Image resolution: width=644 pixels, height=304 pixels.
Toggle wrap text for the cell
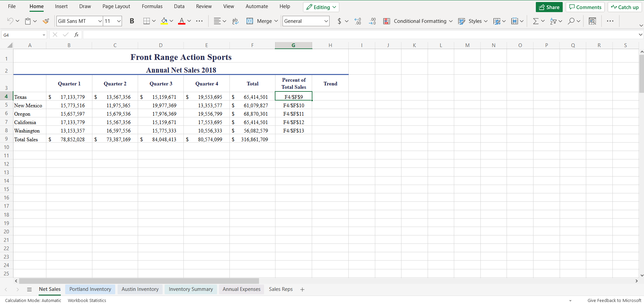point(235,21)
